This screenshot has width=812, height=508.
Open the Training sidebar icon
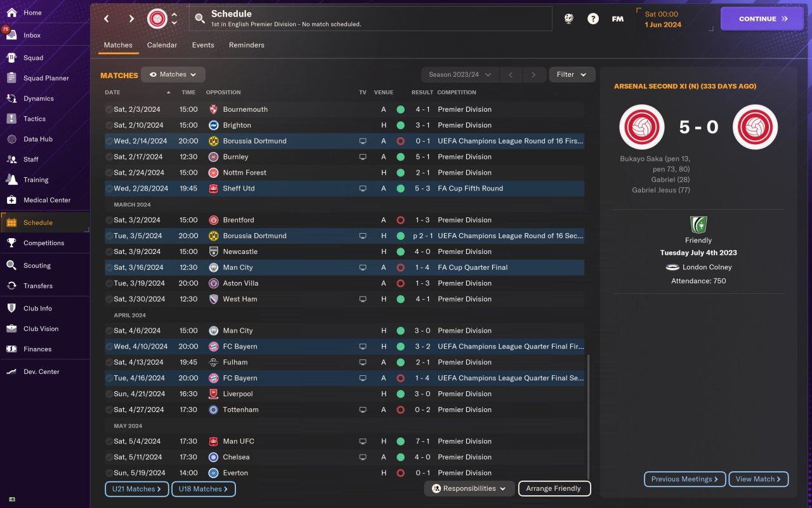click(x=11, y=180)
